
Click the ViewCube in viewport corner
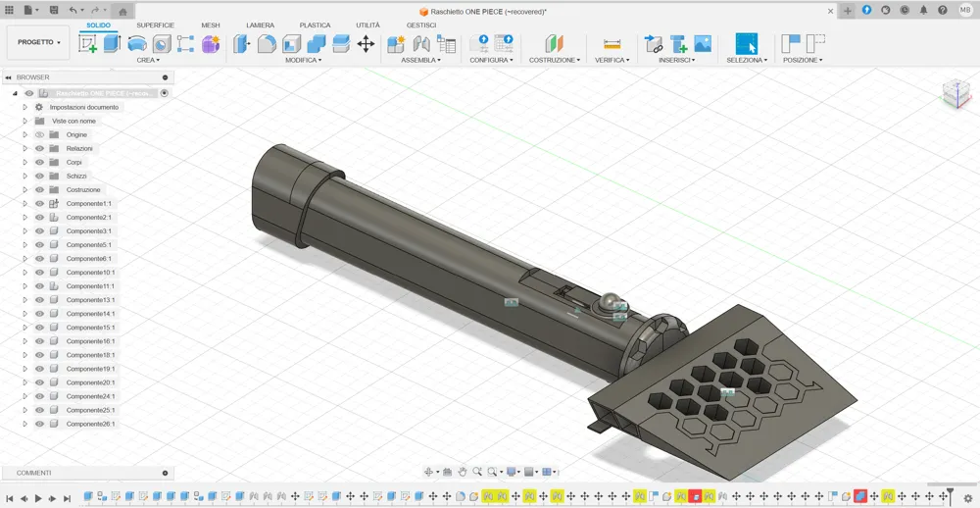point(955,93)
